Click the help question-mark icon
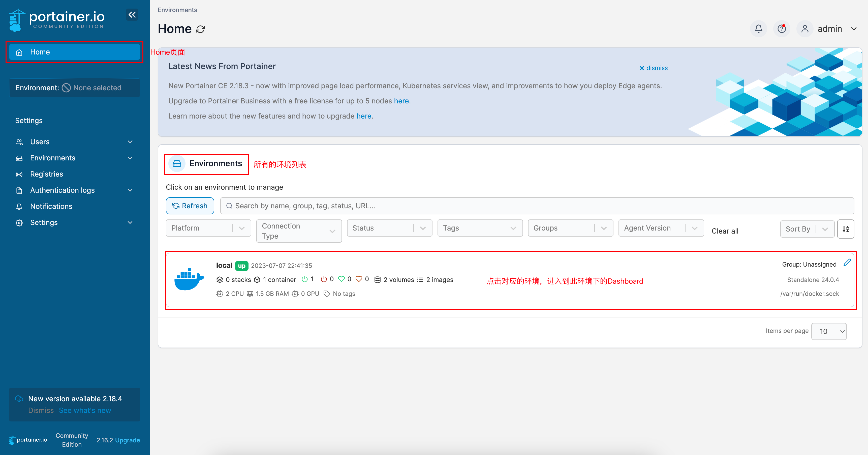868x455 pixels. point(781,29)
